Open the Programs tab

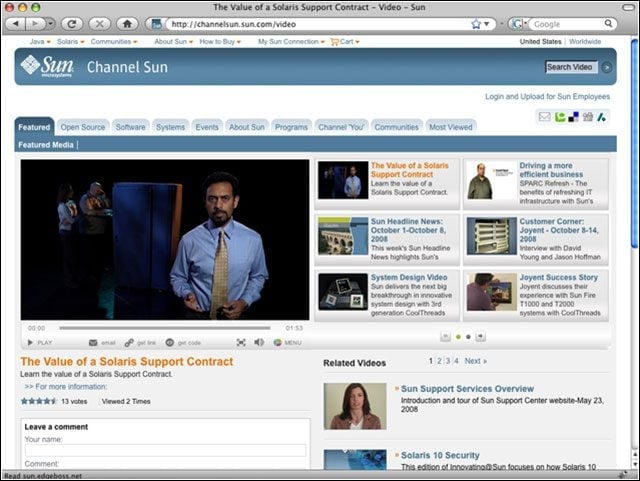click(x=291, y=127)
